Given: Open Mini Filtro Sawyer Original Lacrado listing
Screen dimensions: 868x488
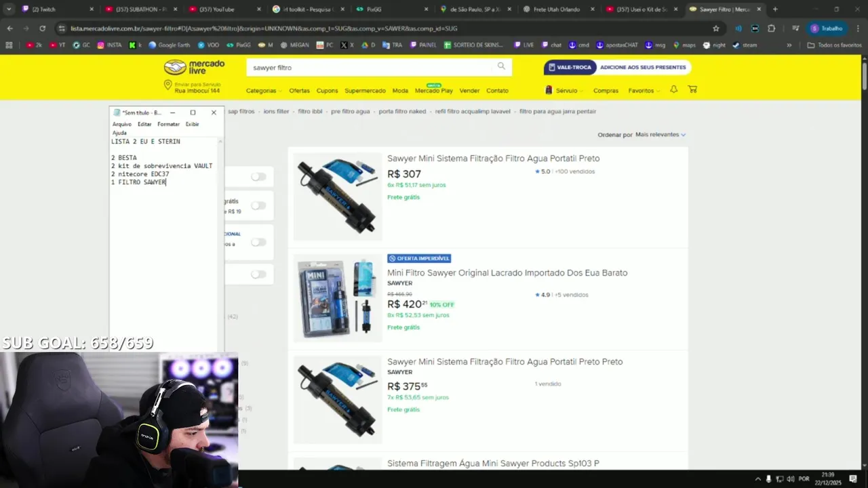Looking at the screenshot, I should (507, 272).
